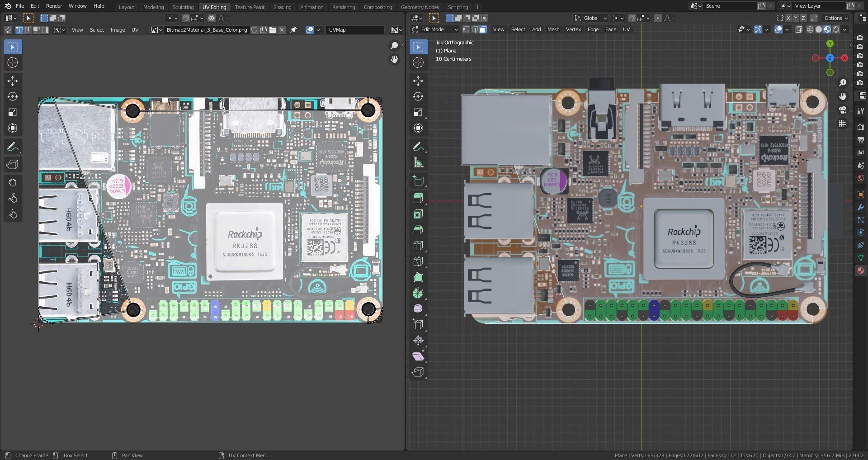Toggle proportional editing in UV editor
The height and width of the screenshot is (460, 868).
(212, 18)
